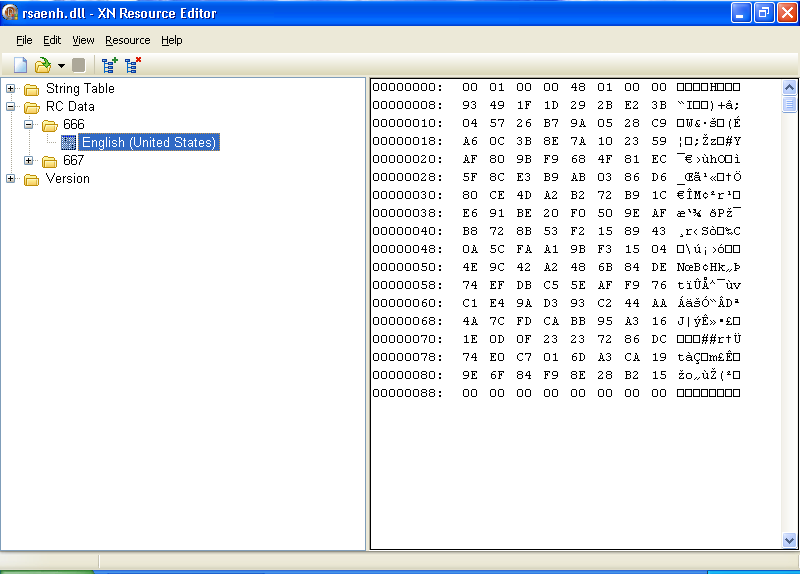Select the 667 folder icon
The image size is (800, 574).
[x=50, y=161]
